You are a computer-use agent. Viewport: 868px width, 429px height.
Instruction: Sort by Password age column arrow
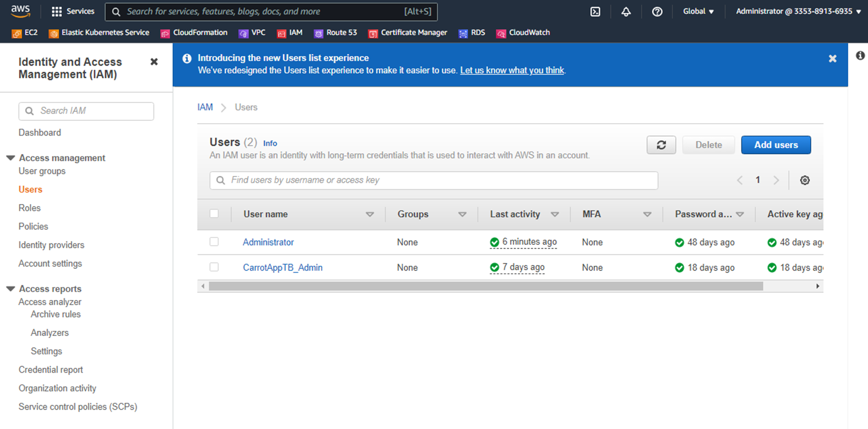click(740, 214)
